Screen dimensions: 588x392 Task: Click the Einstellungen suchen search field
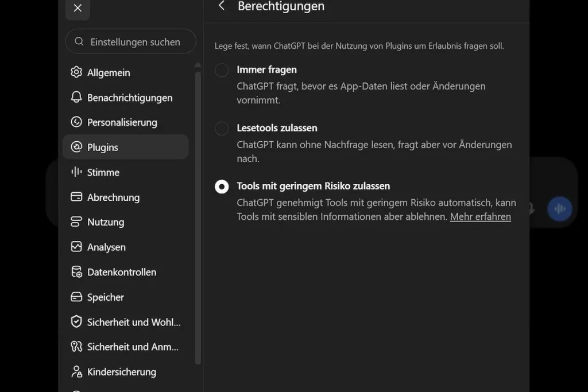pyautogui.click(x=130, y=41)
